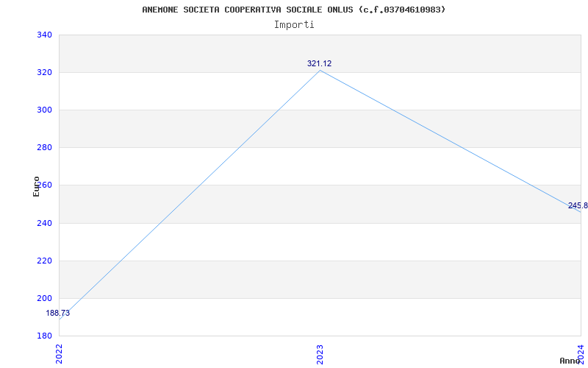Image resolution: width=588 pixels, height=368 pixels.
Task: Click the 'Anno' x-axis title
Action: pos(570,361)
